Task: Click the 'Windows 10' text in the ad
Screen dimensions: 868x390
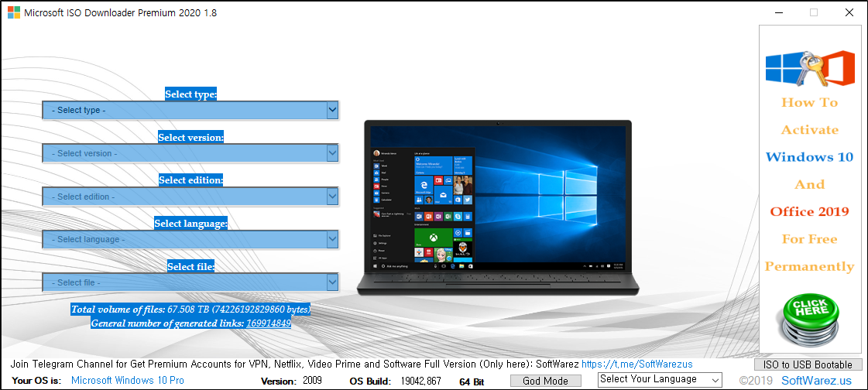Action: 809,157
